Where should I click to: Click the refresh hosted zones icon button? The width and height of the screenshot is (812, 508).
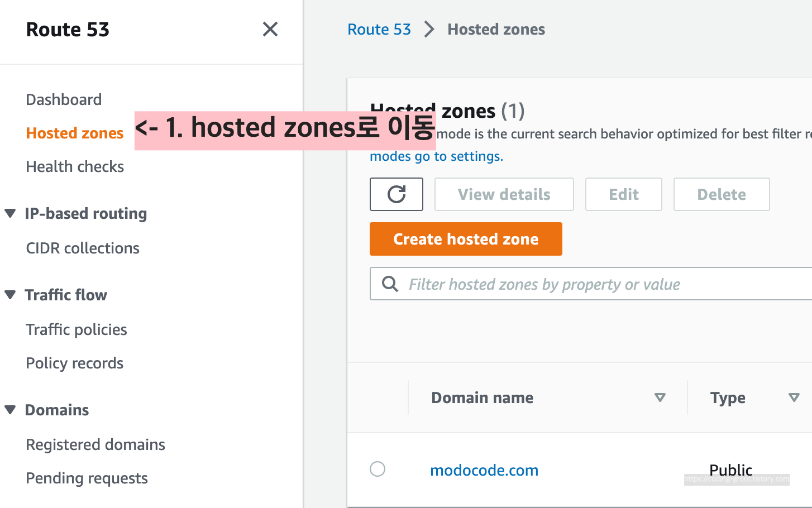[397, 194]
